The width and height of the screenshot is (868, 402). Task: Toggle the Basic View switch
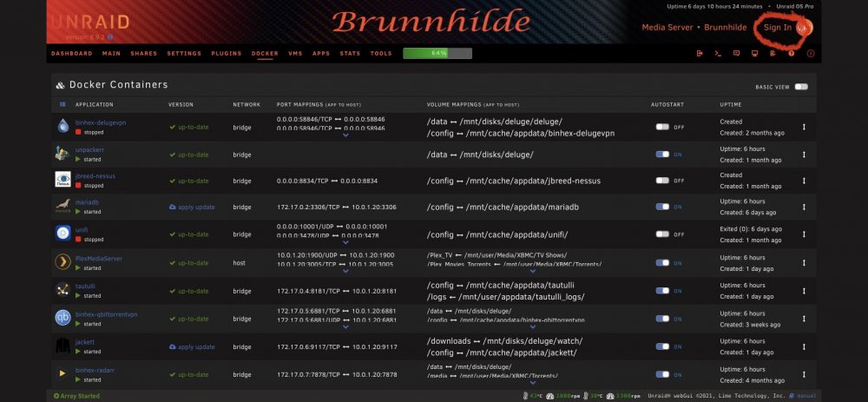click(801, 87)
